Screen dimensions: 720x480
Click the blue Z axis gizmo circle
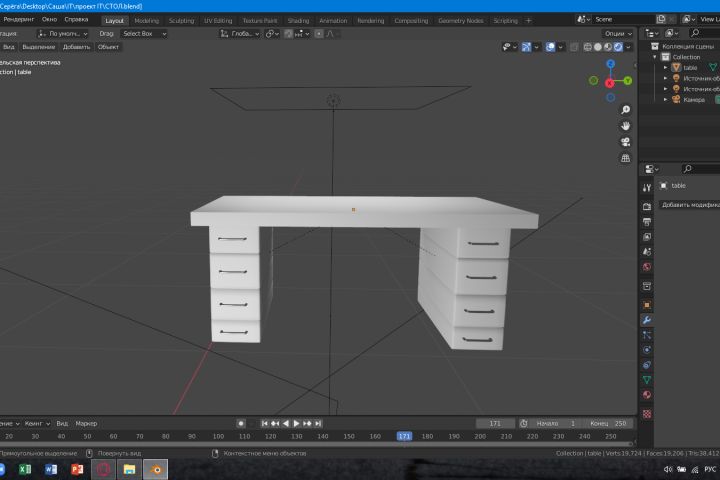click(610, 64)
